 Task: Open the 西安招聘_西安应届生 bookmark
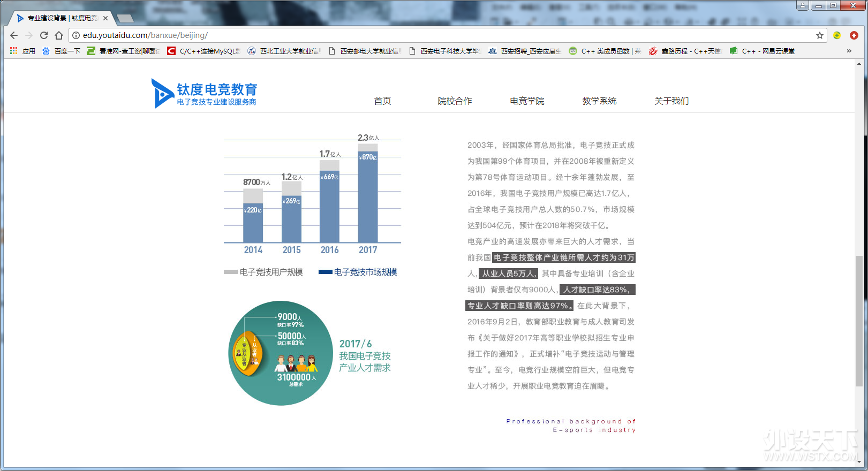pos(525,51)
